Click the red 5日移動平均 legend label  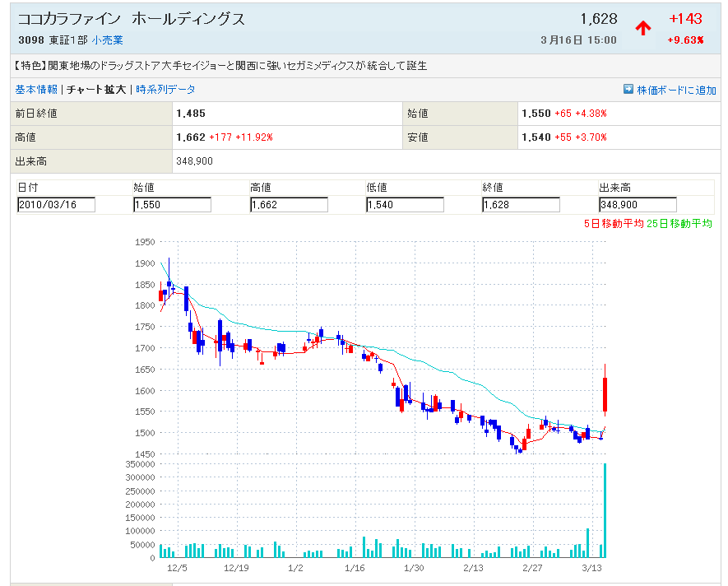613,223
